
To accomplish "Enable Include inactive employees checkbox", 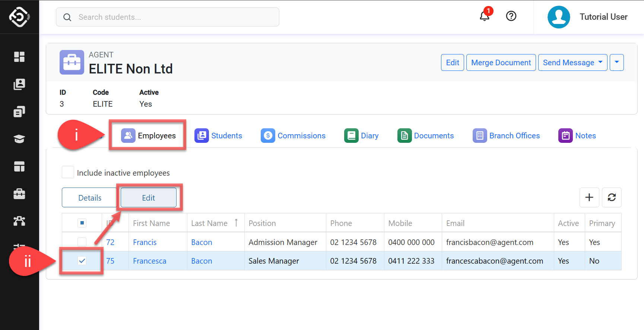I will coord(68,173).
